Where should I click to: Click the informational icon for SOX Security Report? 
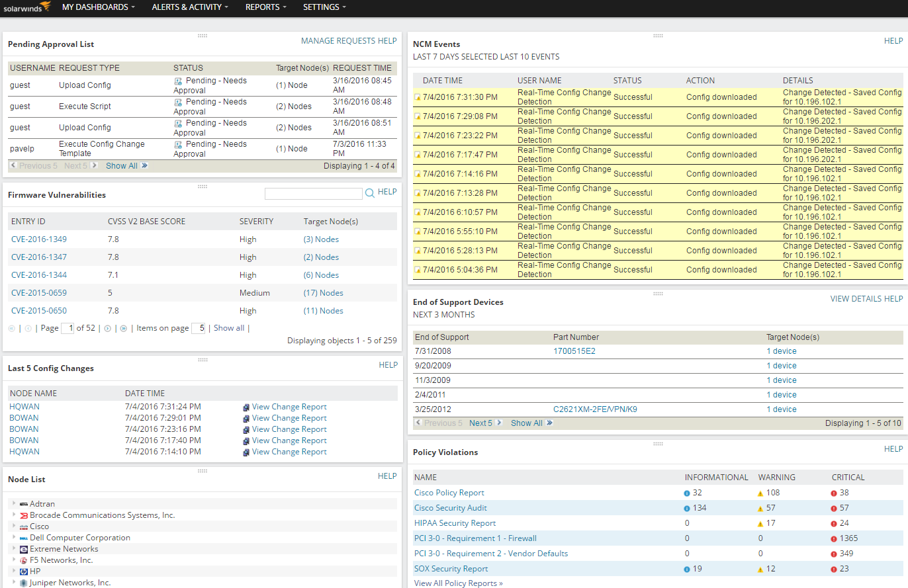pyautogui.click(x=687, y=569)
